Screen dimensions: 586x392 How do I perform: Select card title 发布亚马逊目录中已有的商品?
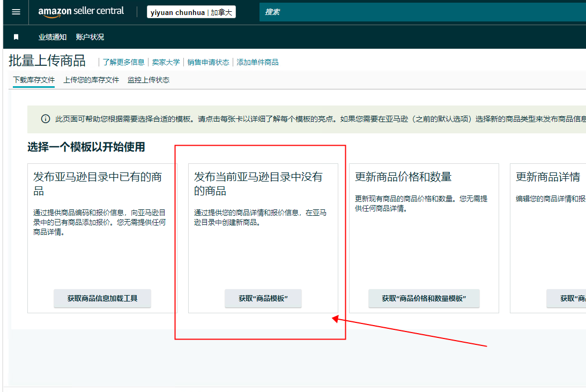point(98,184)
